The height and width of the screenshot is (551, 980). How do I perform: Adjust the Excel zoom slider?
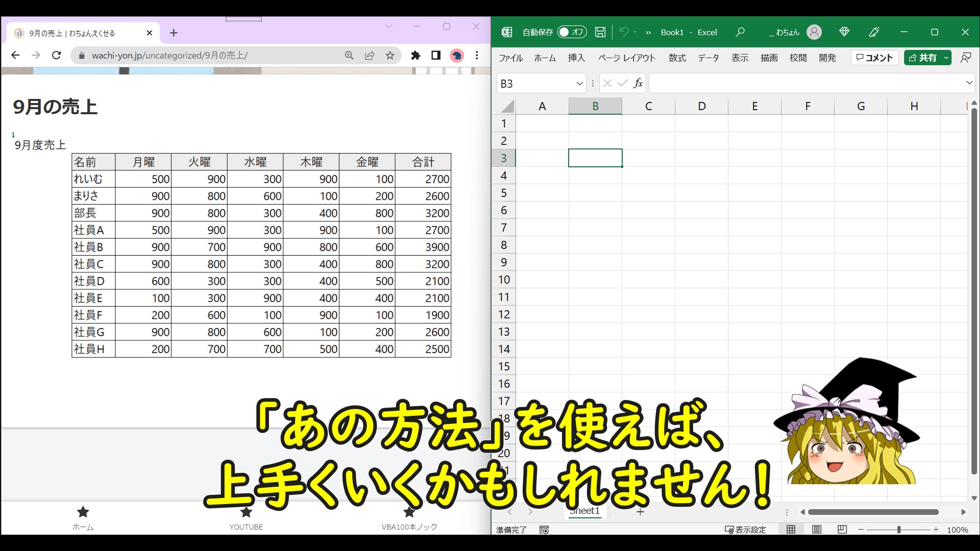(x=898, y=530)
